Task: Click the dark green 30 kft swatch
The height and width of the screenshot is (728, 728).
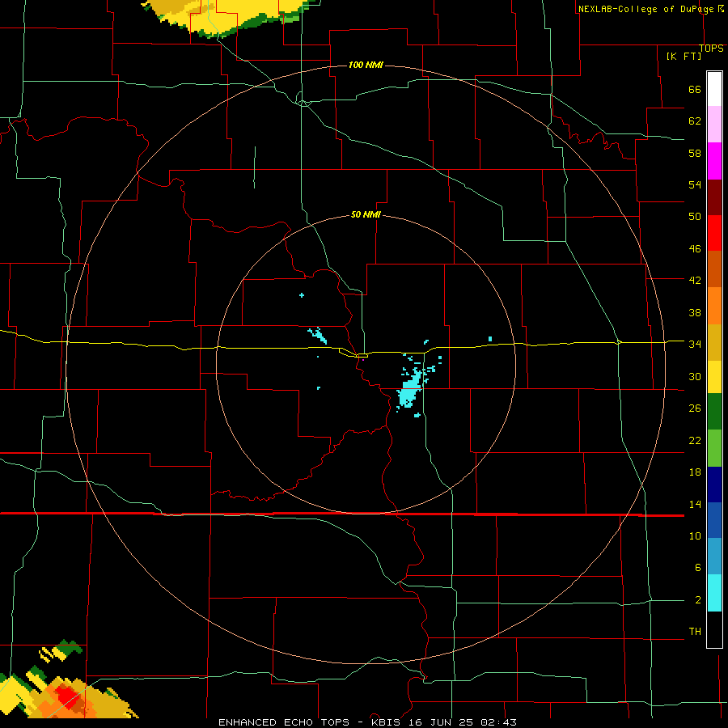Action: coord(714,412)
